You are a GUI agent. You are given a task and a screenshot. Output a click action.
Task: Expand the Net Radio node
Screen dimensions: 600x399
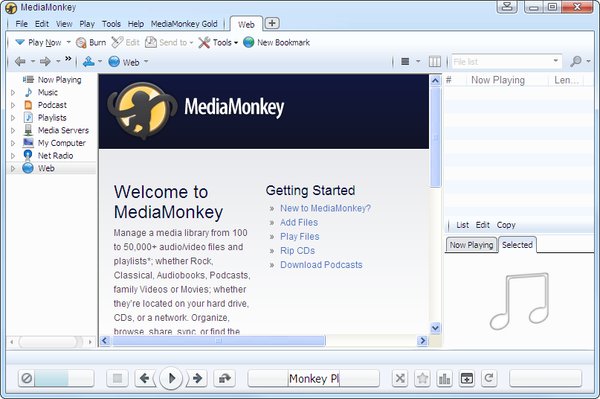pos(13,156)
